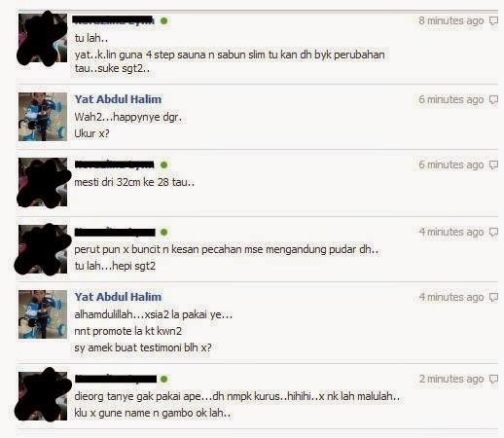Click online status dot on "dieorg tanye" message
This screenshot has height=438, width=504.
[x=164, y=379]
